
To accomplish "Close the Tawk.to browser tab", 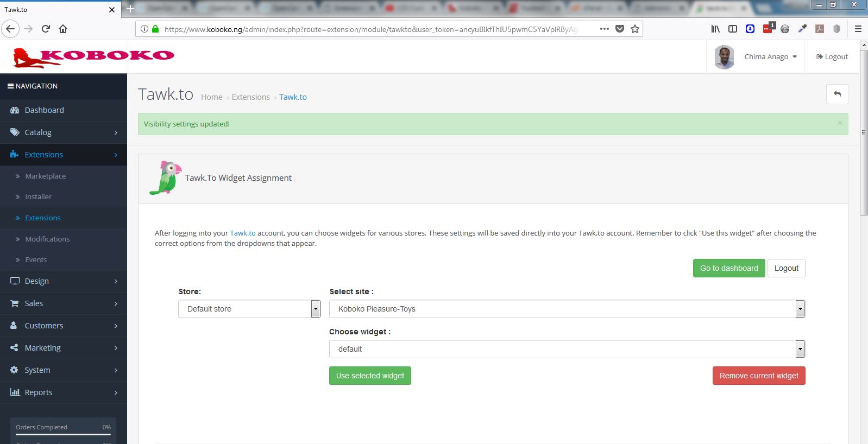I will pos(112,9).
